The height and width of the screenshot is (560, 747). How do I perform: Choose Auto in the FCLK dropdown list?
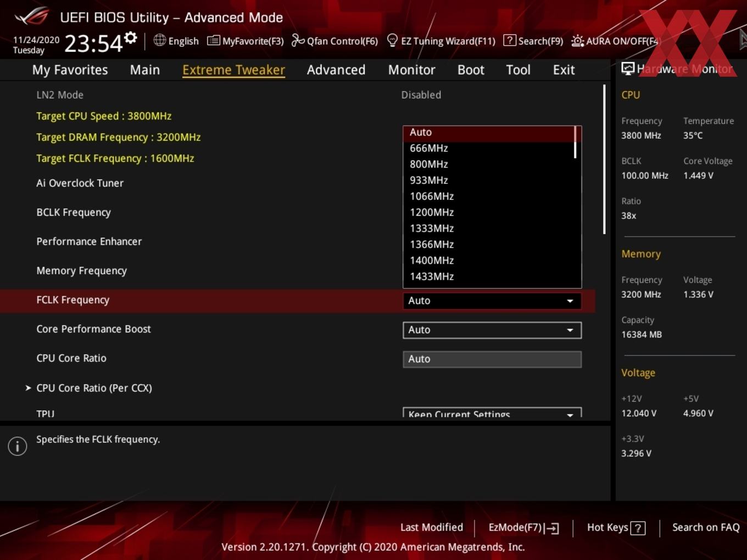489,132
